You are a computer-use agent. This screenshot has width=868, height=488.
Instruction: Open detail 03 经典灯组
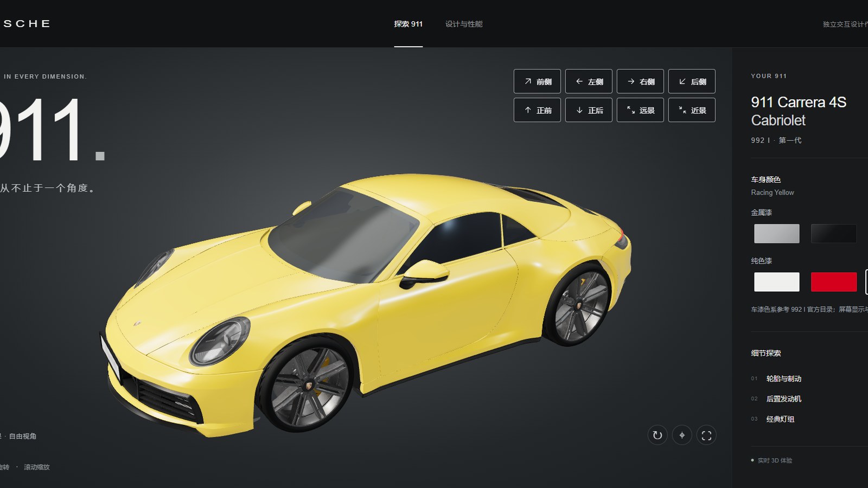tap(780, 419)
